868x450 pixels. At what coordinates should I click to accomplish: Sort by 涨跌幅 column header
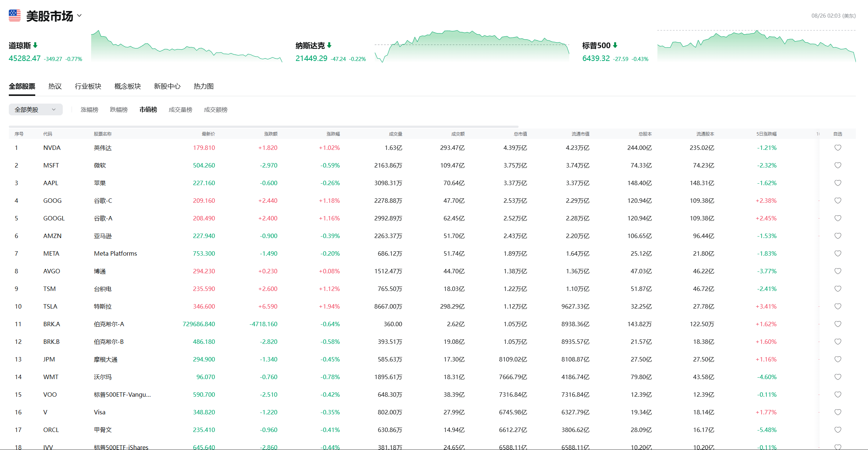[x=333, y=134]
